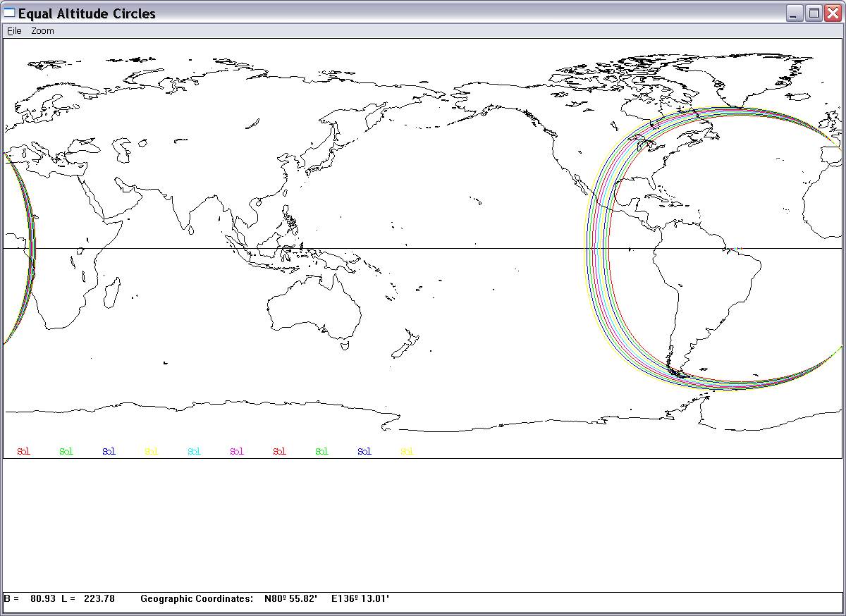Click the leftmost green Sol legend label

[x=66, y=452]
